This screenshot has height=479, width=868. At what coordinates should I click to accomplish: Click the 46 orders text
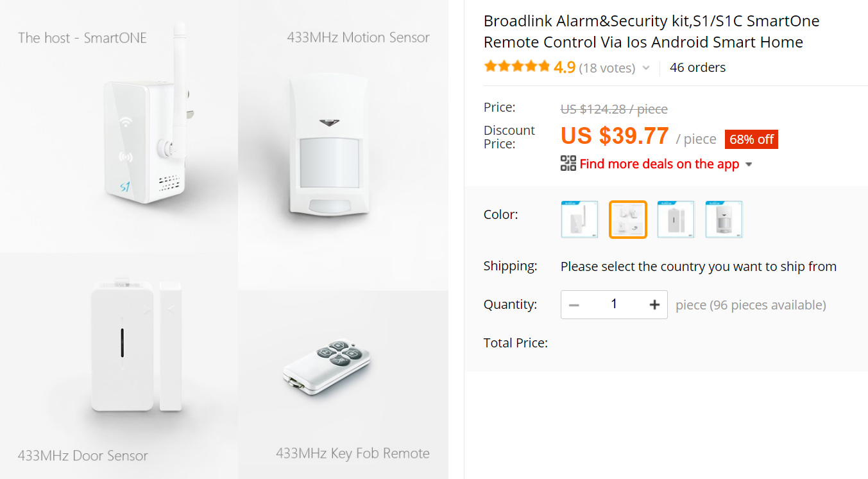tap(697, 67)
